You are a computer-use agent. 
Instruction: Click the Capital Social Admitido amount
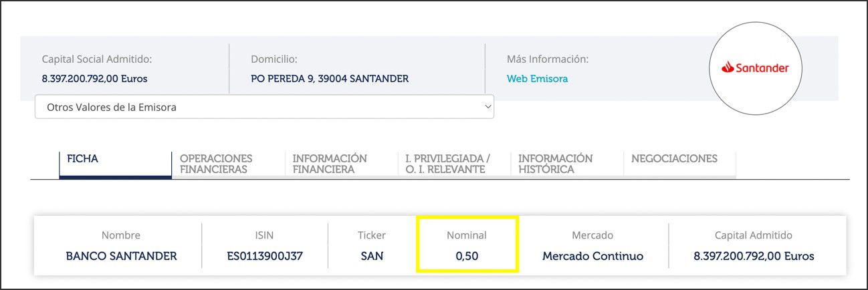[94, 79]
